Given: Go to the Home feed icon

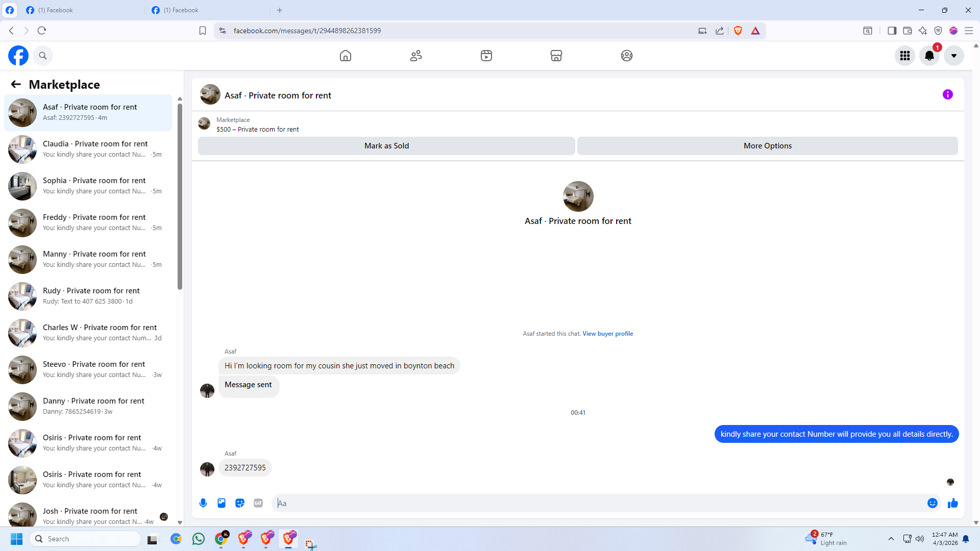Looking at the screenshot, I should (x=346, y=56).
